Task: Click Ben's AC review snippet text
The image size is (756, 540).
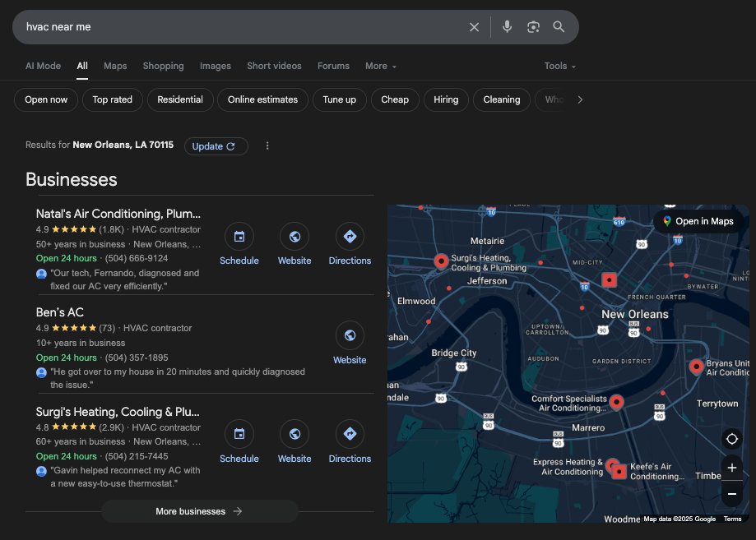Action: tap(178, 378)
